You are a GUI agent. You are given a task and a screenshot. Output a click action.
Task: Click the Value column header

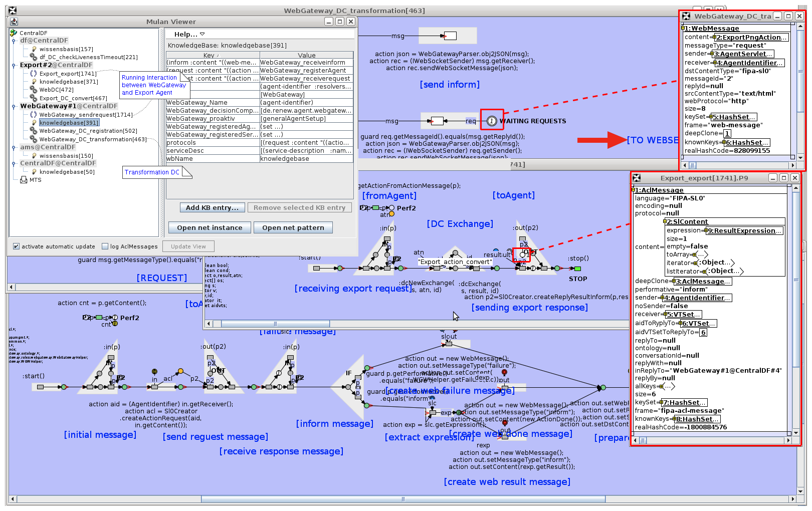[x=306, y=55]
